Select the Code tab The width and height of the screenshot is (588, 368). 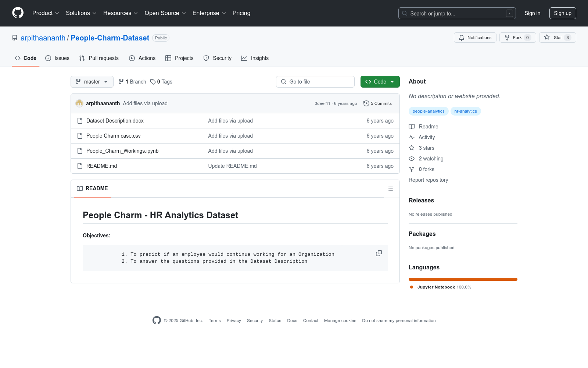pos(26,58)
